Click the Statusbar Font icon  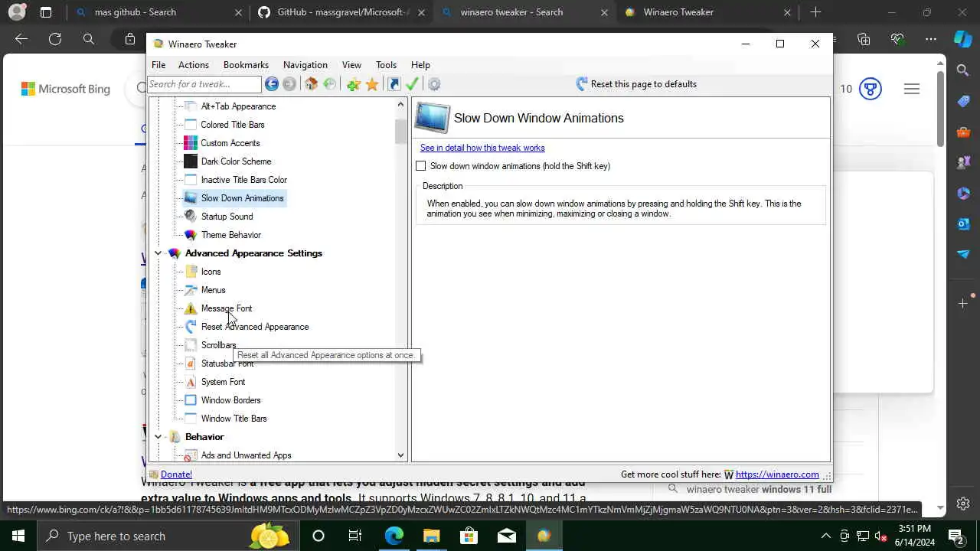click(x=191, y=364)
